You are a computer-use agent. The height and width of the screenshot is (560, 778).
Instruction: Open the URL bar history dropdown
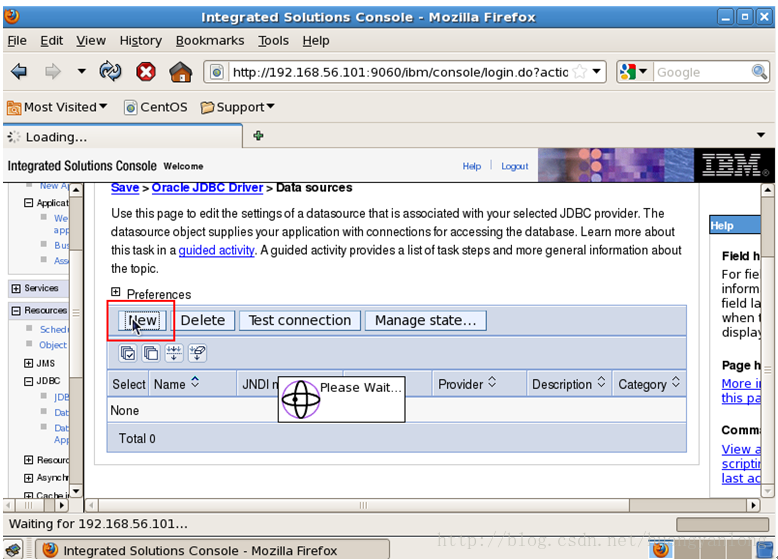(597, 71)
